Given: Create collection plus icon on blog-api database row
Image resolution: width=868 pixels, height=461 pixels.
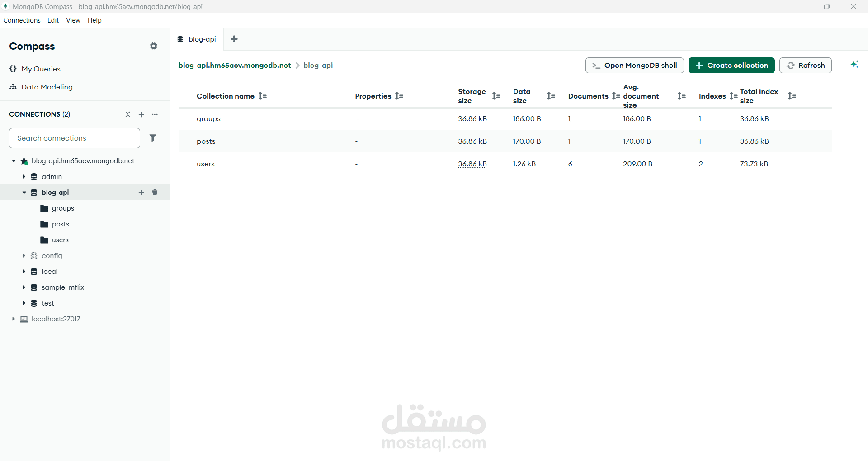Looking at the screenshot, I should point(141,193).
